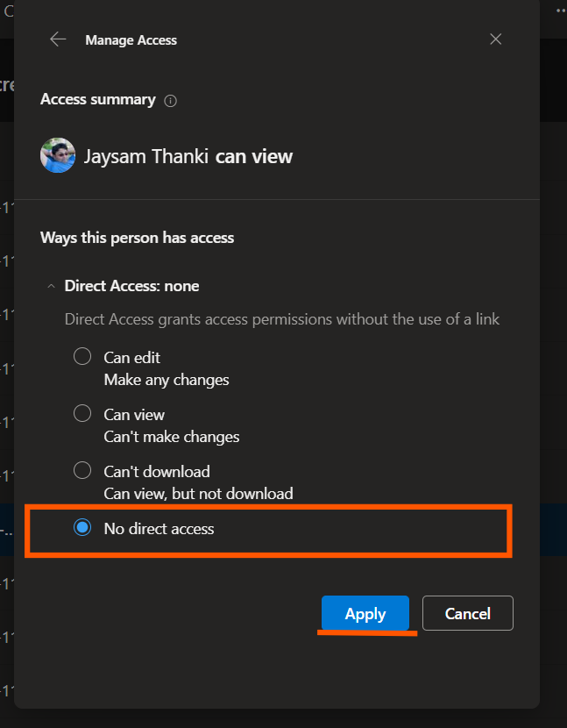The height and width of the screenshot is (728, 567).
Task: Select the Can edit radio button
Action: point(82,356)
